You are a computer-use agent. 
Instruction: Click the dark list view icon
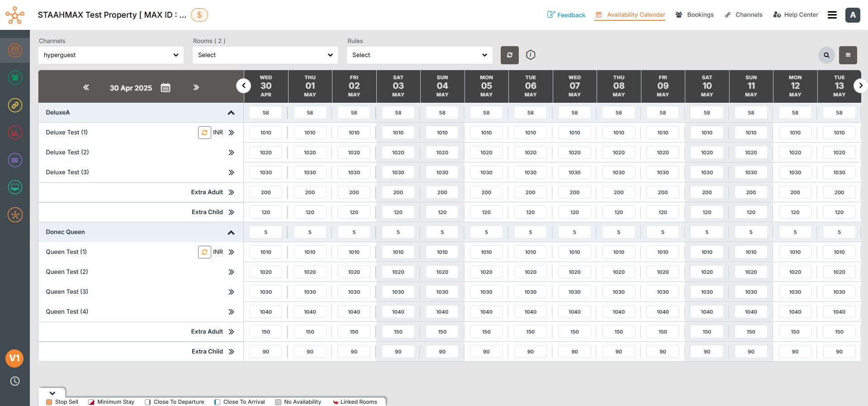[848, 55]
